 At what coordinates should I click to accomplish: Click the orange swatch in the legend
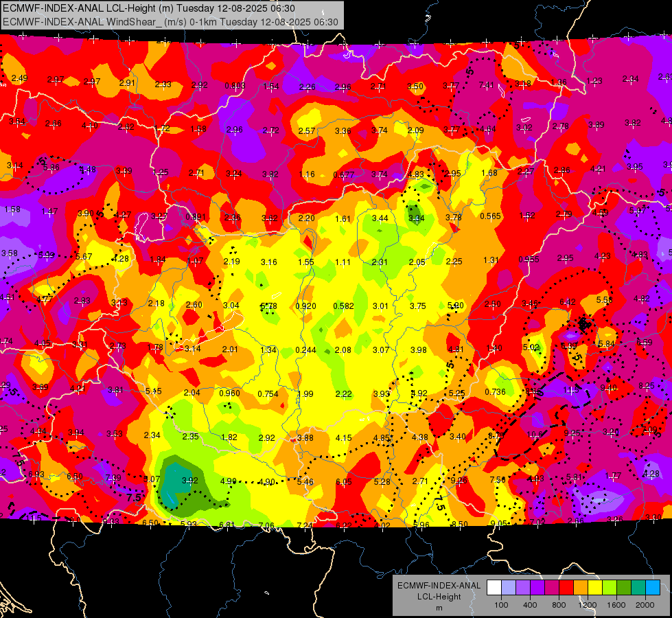[x=580, y=588]
